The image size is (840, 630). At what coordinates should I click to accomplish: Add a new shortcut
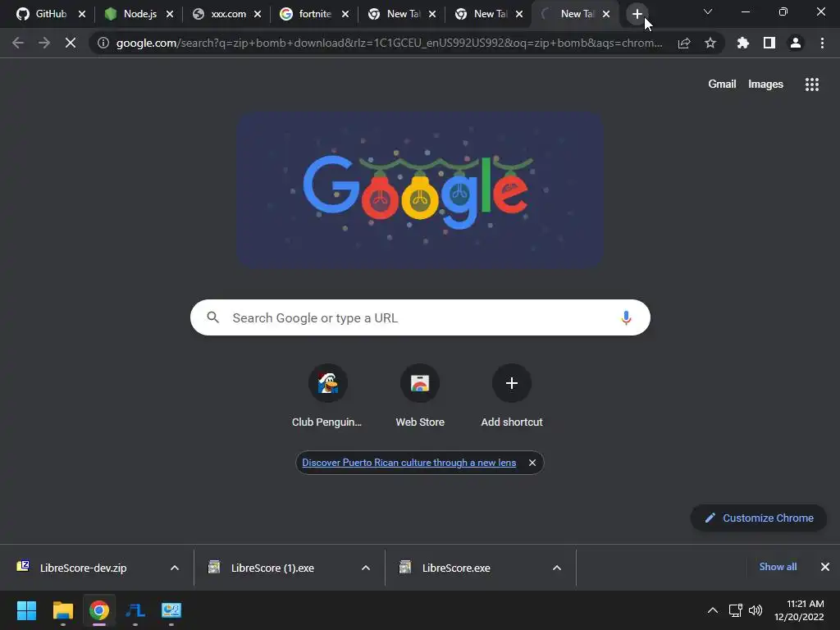pyautogui.click(x=512, y=395)
